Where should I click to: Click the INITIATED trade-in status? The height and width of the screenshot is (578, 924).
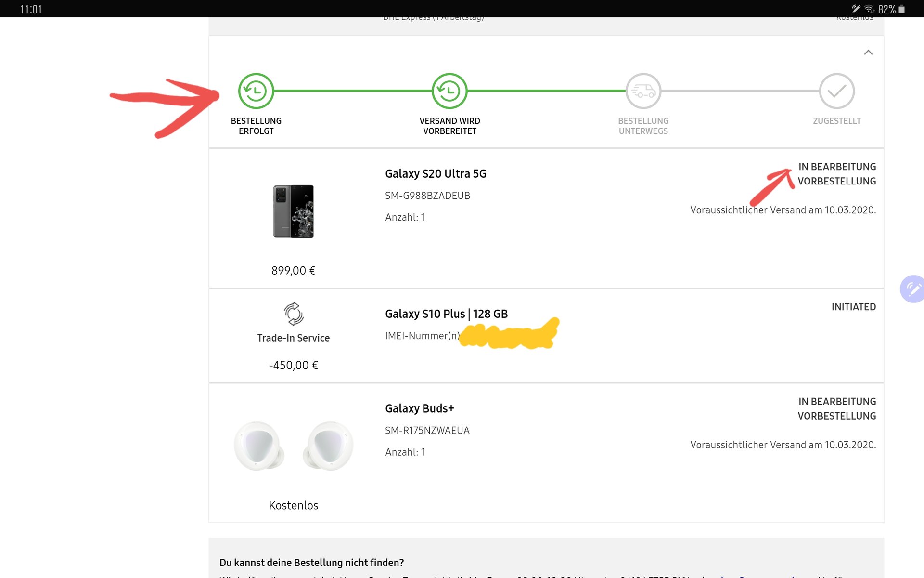click(x=854, y=307)
